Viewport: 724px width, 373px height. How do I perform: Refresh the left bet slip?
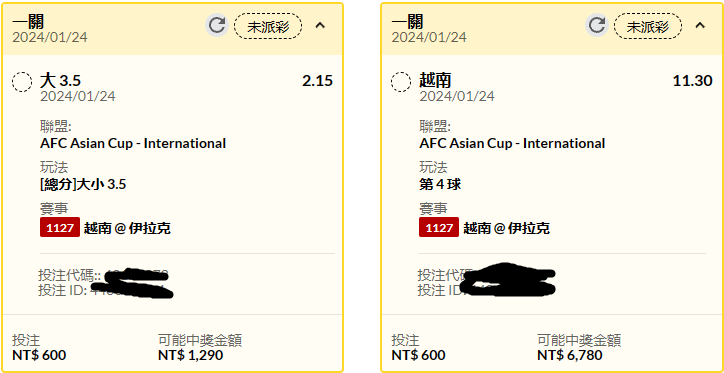[x=217, y=25]
